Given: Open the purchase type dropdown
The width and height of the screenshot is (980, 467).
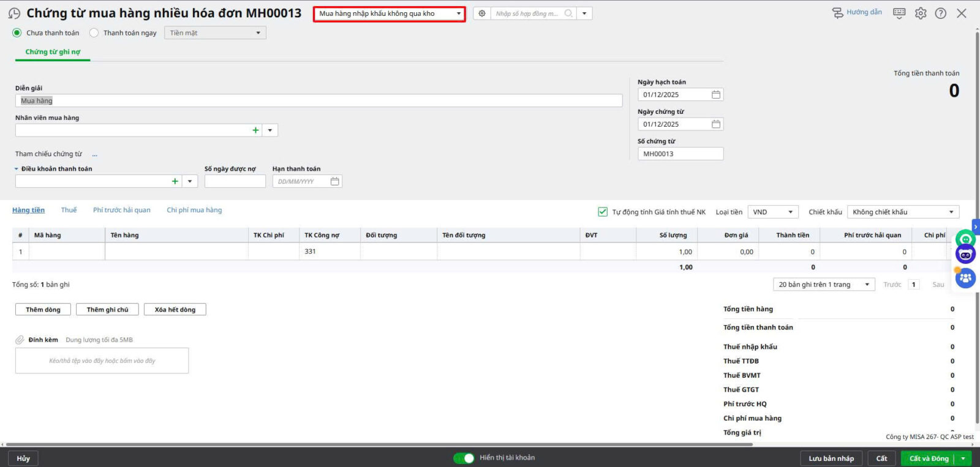Looking at the screenshot, I should 389,13.
